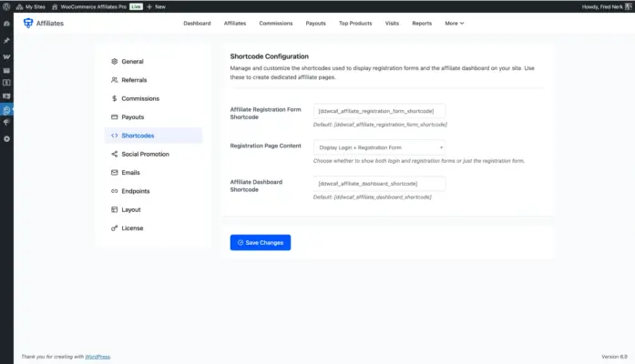Open WooCommerce Affiliates Pro site menu
This screenshot has height=364, width=635.
coord(89,6)
